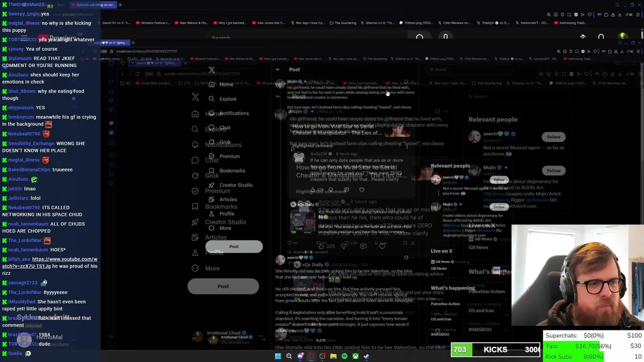Open the billyh_aka YouTube link in chat
Screen dimensions: 644x362
(50, 262)
